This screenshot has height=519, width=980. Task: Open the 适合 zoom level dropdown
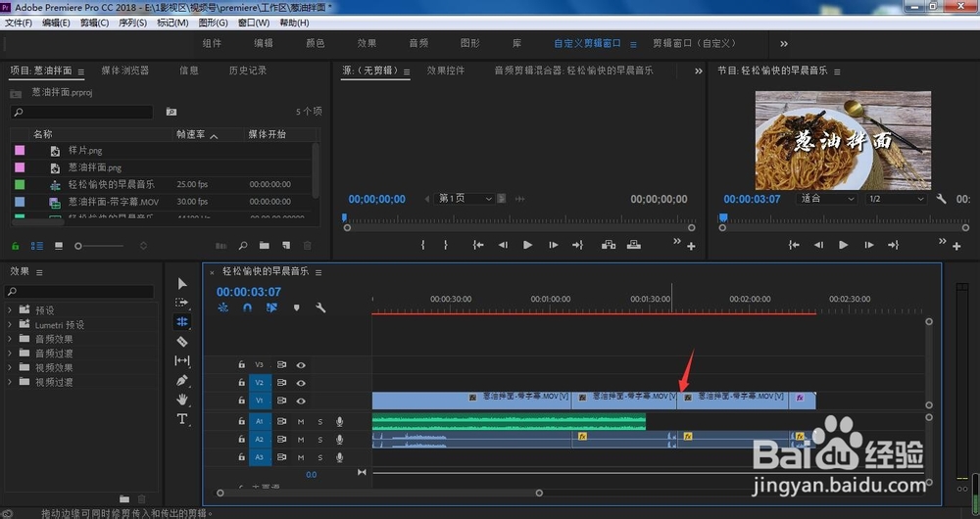(x=827, y=199)
